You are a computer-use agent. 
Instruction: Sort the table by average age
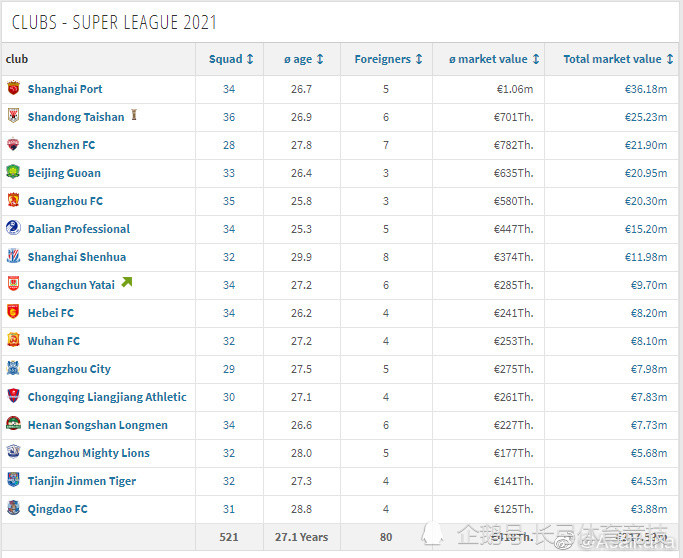303,59
